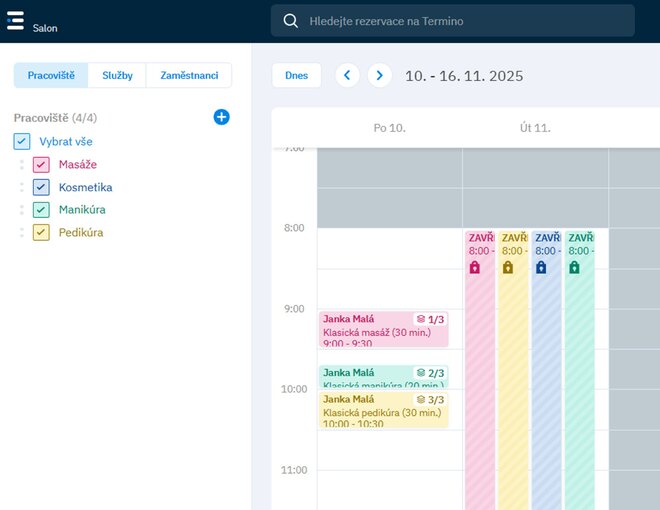Uncheck the Masáže workplace checkbox
The height and width of the screenshot is (510, 660).
(x=41, y=165)
